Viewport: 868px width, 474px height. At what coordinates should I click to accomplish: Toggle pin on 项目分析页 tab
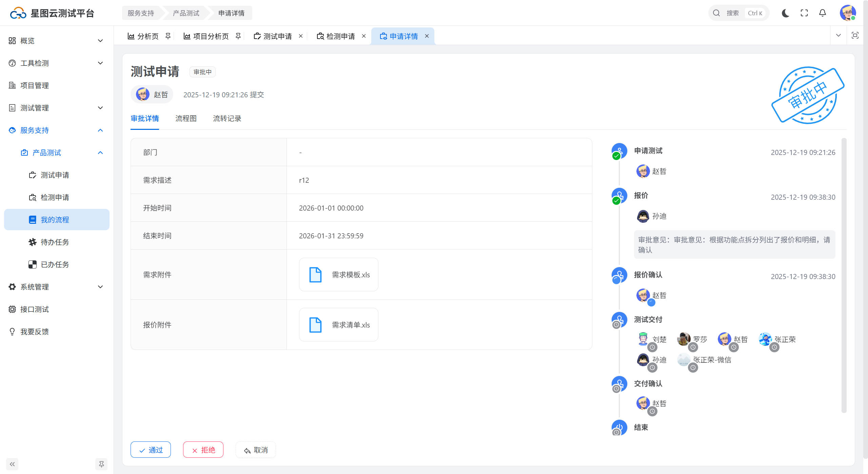(238, 36)
